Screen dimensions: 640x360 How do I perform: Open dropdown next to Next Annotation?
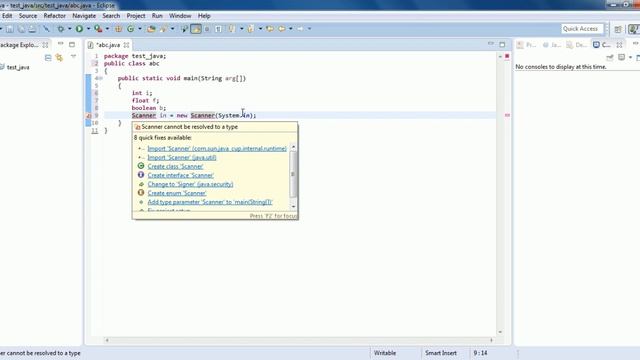coord(241,29)
